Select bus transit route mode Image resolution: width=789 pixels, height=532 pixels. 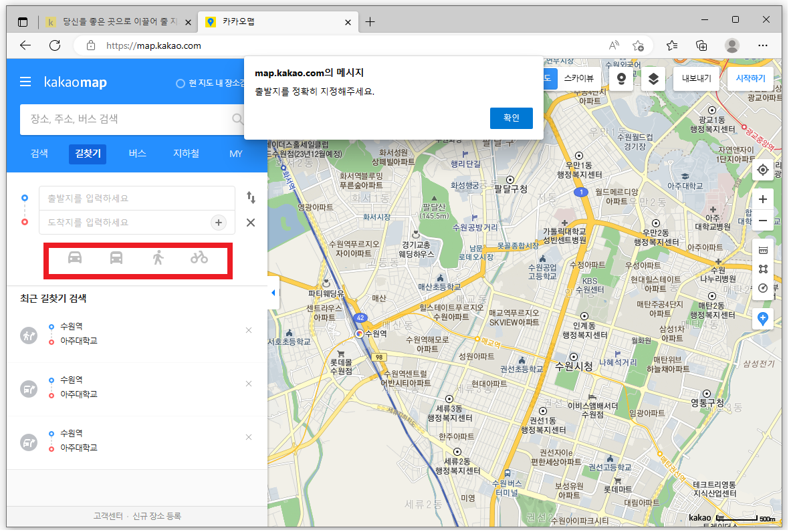click(116, 258)
